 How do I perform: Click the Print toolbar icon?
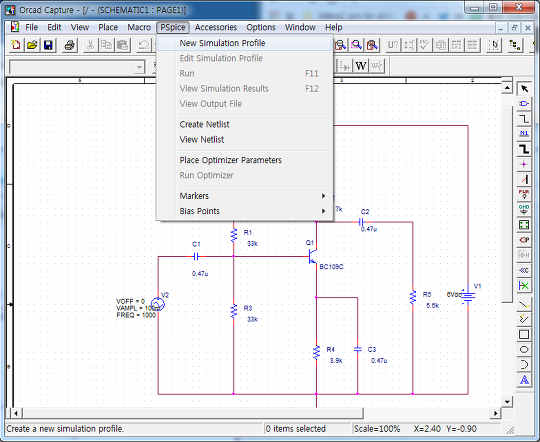[x=70, y=45]
